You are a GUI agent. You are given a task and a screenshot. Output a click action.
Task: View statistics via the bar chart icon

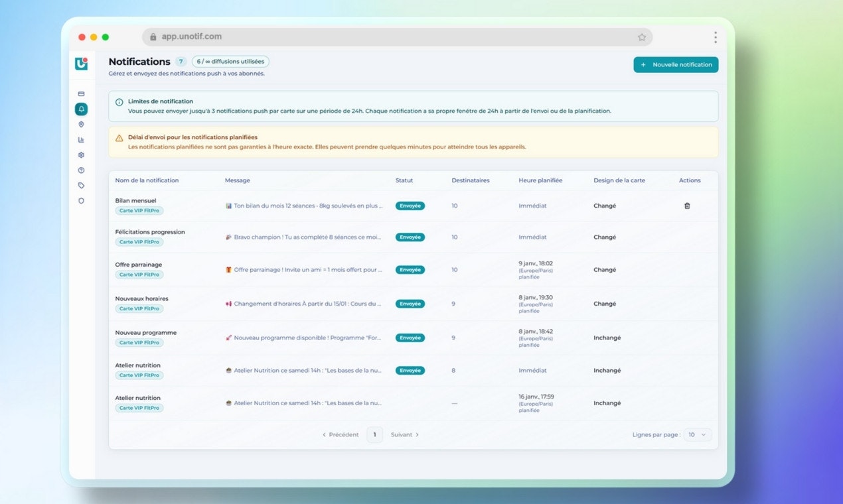pyautogui.click(x=81, y=139)
